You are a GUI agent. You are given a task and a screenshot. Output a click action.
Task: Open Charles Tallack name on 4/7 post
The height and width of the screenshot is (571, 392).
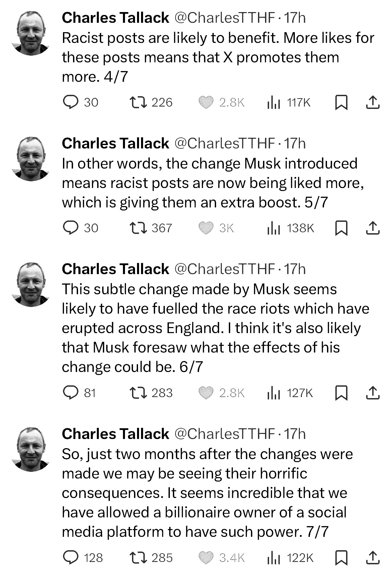tap(116, 18)
